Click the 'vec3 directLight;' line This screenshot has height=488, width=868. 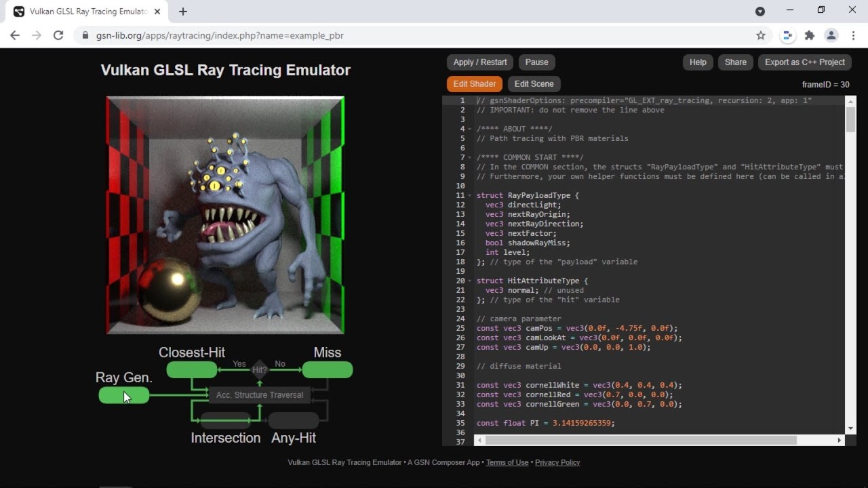(x=524, y=205)
